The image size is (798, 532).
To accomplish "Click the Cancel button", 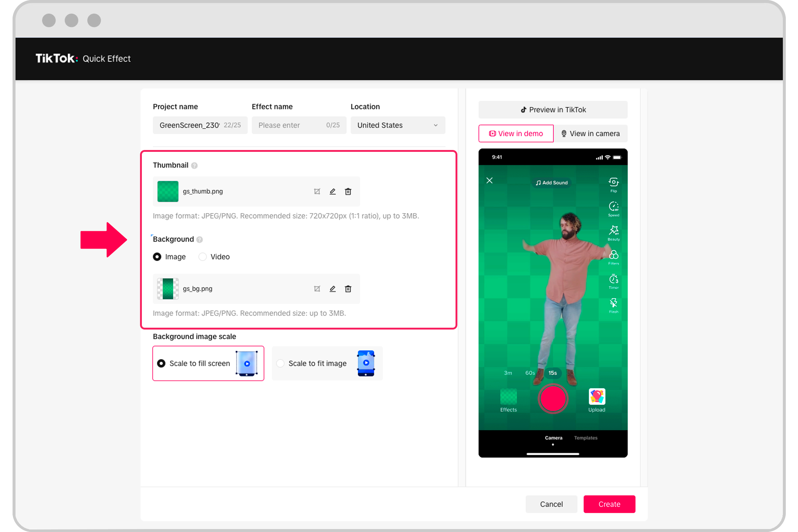I will (x=552, y=504).
